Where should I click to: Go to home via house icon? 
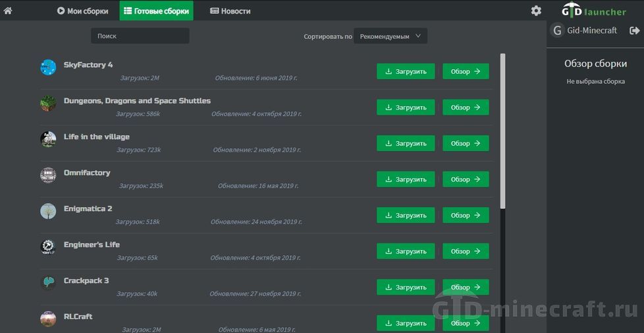click(x=7, y=11)
